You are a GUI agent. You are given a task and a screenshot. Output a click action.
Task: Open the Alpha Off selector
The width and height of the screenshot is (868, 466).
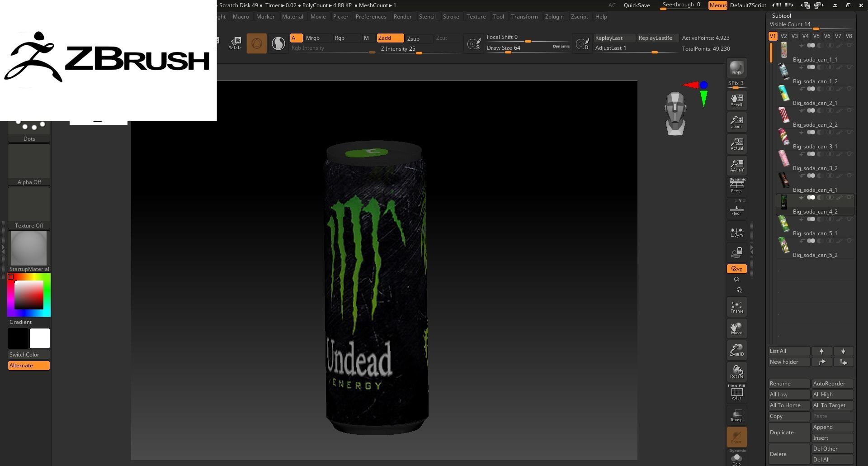coord(29,165)
